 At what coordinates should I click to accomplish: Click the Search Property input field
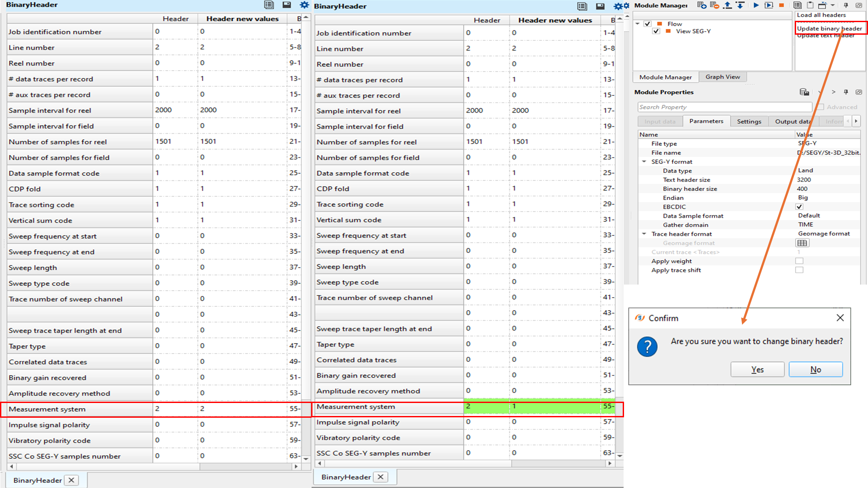(724, 107)
